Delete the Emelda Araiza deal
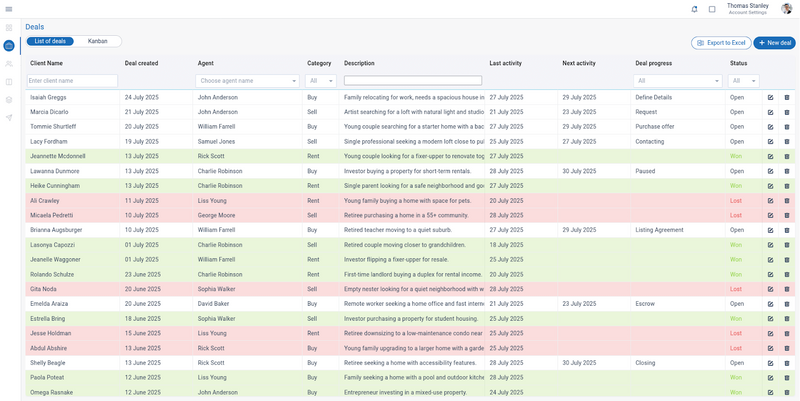The image size is (800, 401). 786,304
